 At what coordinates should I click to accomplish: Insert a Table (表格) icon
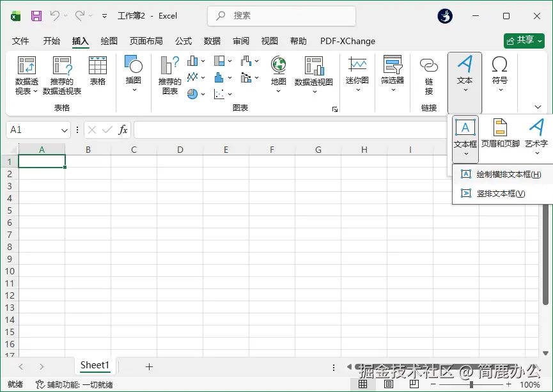coord(98,65)
